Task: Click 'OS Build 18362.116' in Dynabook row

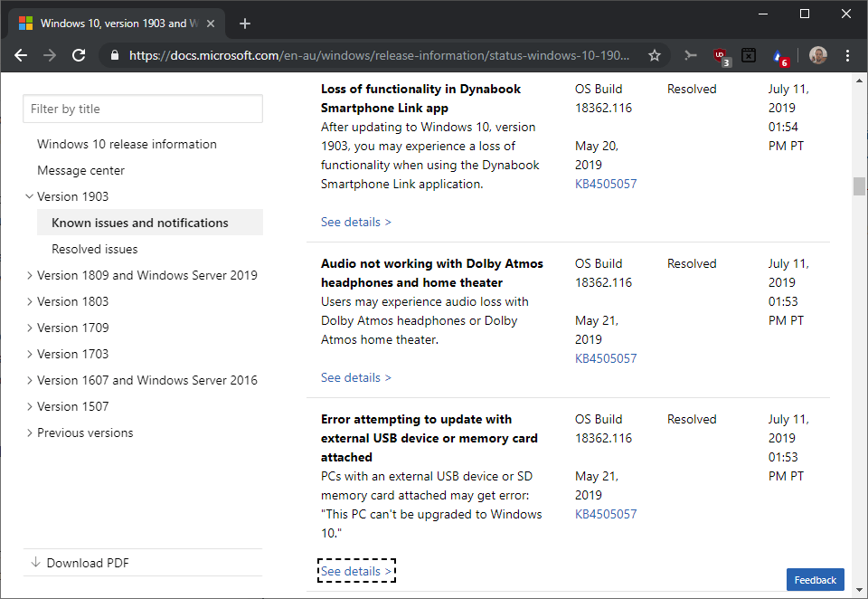Action: coord(603,99)
